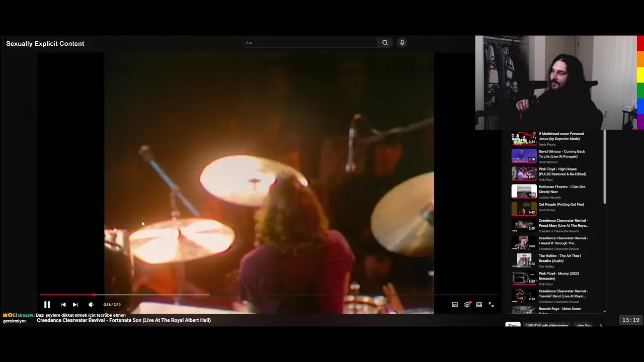The height and width of the screenshot is (362, 644).
Task: Open 'I Heard It Through The...' thumbnail
Action: click(x=524, y=243)
